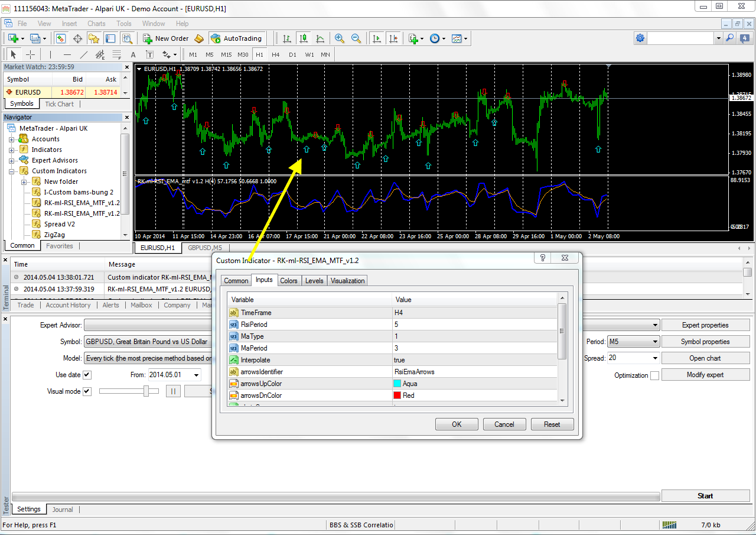Click Cancel in Custom Indicator dialog

point(504,424)
